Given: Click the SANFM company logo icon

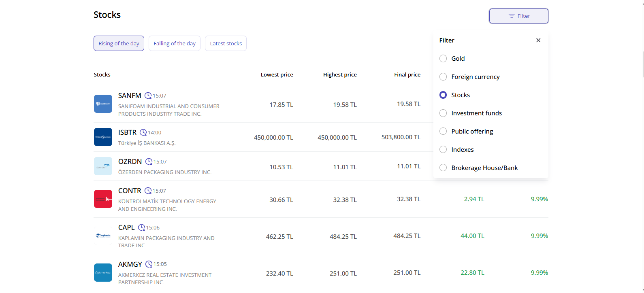Looking at the screenshot, I should click(x=103, y=104).
